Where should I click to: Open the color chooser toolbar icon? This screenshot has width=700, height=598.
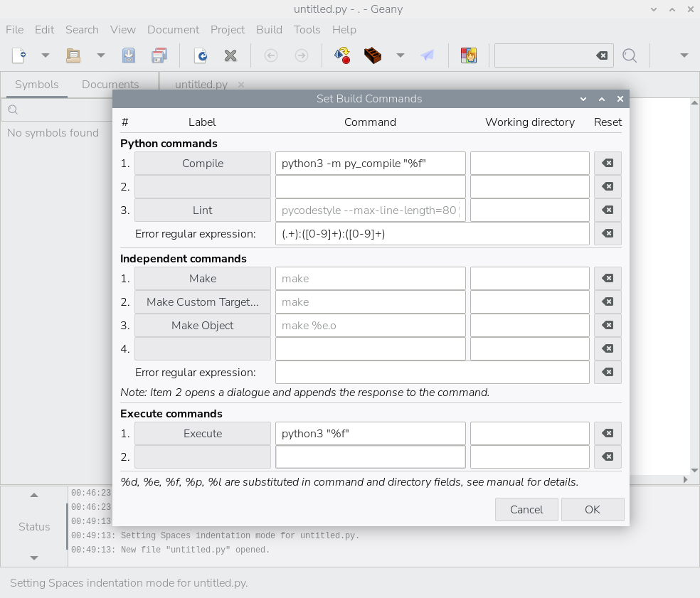(468, 55)
